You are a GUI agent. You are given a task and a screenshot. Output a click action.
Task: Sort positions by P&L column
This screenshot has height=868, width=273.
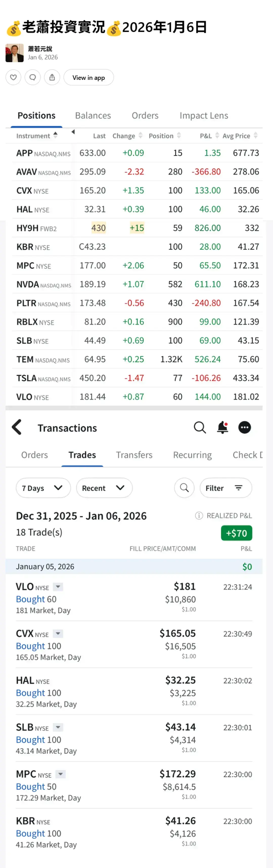pos(217,135)
